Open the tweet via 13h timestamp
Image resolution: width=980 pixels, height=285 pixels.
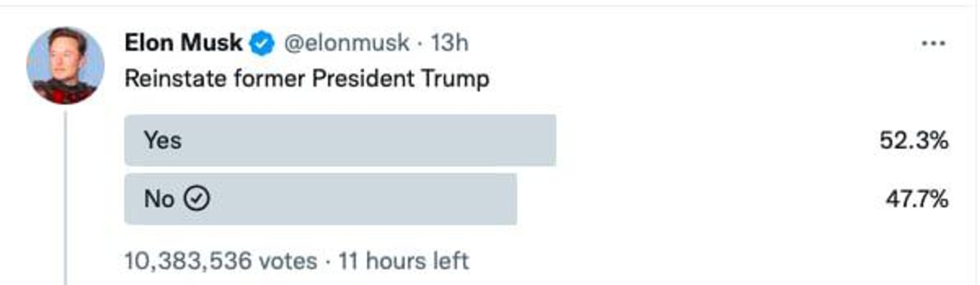point(449,43)
